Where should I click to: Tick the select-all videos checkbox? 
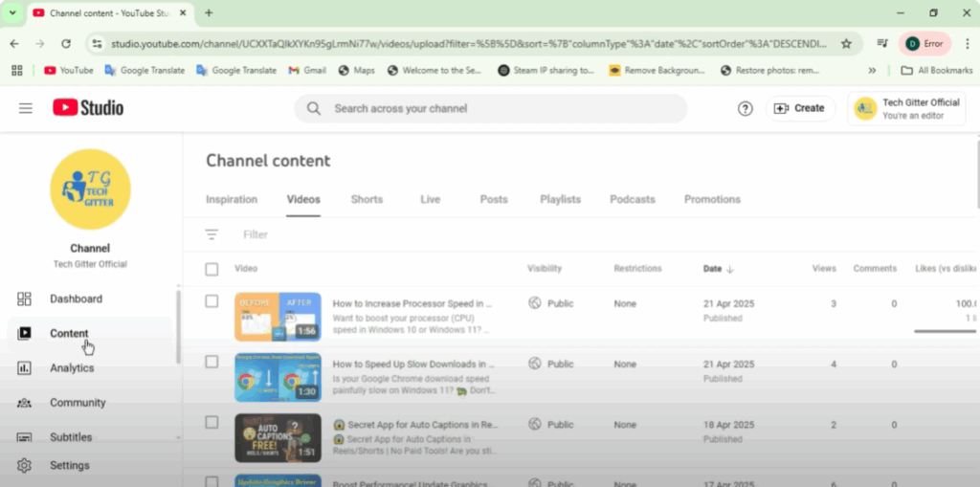coord(212,269)
